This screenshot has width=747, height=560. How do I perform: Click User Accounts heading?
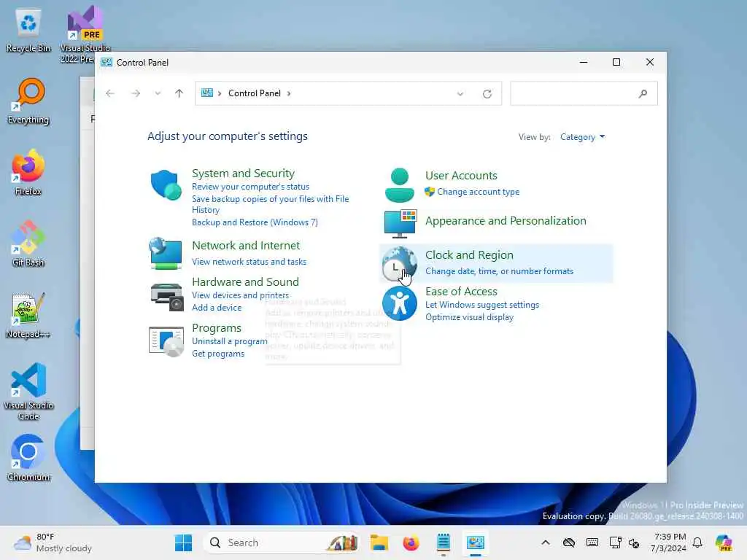click(x=461, y=176)
